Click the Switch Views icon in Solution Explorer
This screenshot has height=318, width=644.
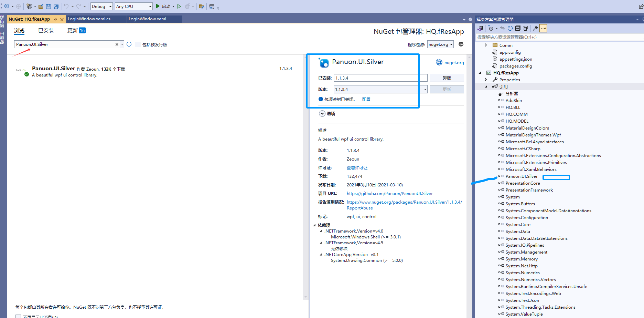point(480,28)
